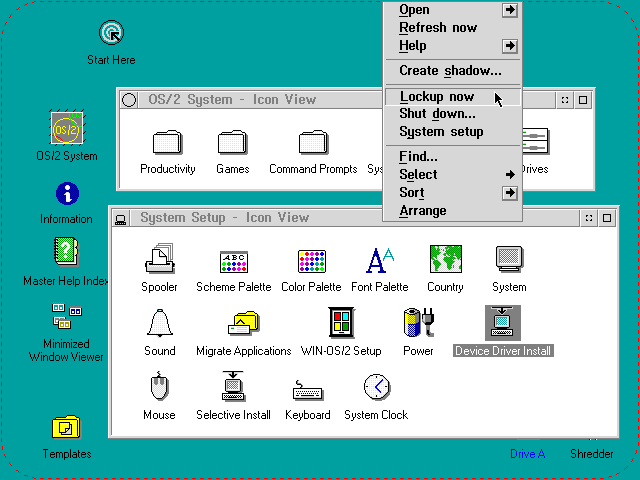640x480 pixels.
Task: Click the Minimized Window Viewer icon
Action: coord(67,316)
